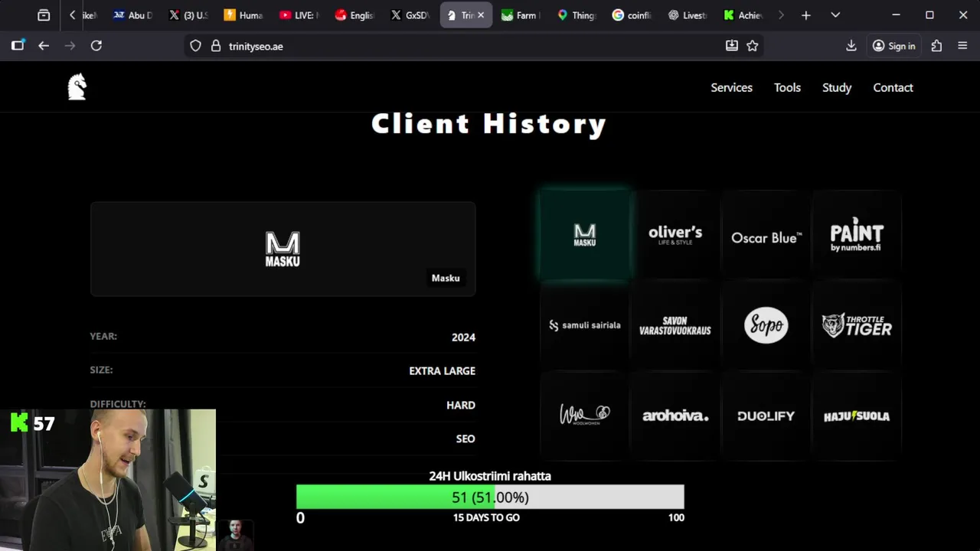The image size is (980, 551).
Task: Click the small webcam thumbnail overlay
Action: tap(236, 535)
